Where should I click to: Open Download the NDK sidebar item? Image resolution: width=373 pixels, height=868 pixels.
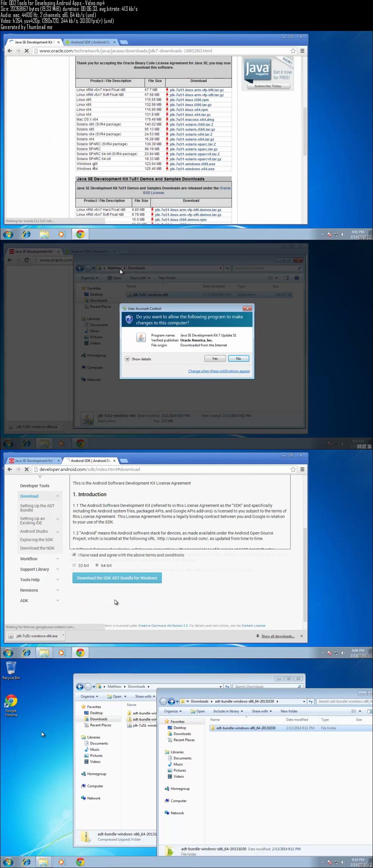37,548
